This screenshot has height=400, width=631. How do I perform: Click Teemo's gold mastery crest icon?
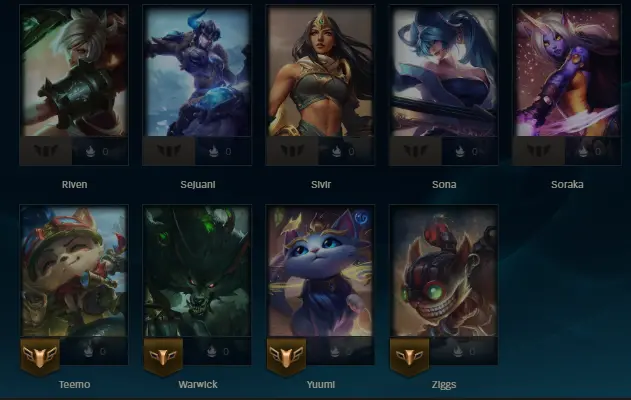pyautogui.click(x=40, y=357)
